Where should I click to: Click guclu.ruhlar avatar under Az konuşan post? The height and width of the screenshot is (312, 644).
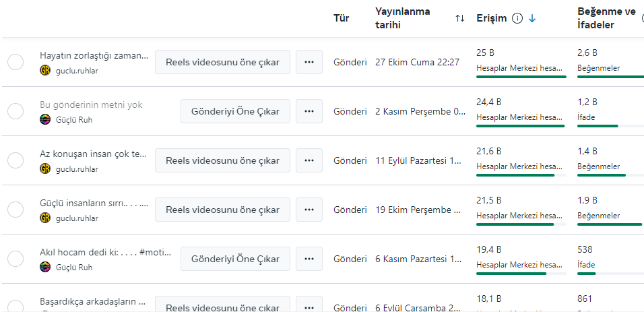coord(44,168)
